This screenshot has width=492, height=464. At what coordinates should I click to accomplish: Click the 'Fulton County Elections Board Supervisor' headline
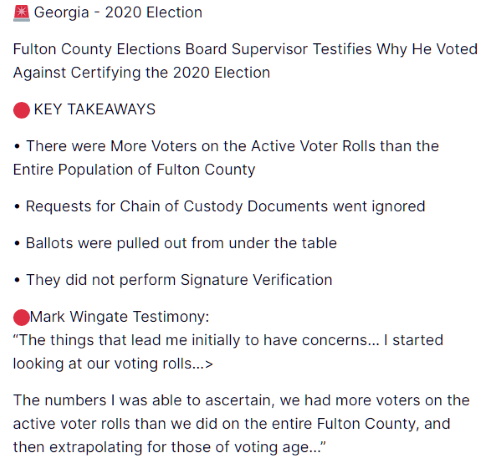coord(245,49)
